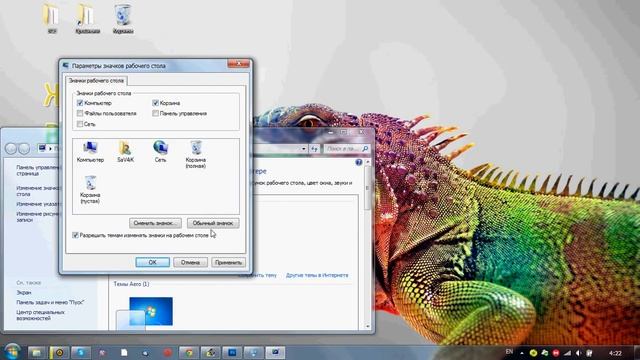
Task: Click the Обычный значок button
Action: pos(213,223)
